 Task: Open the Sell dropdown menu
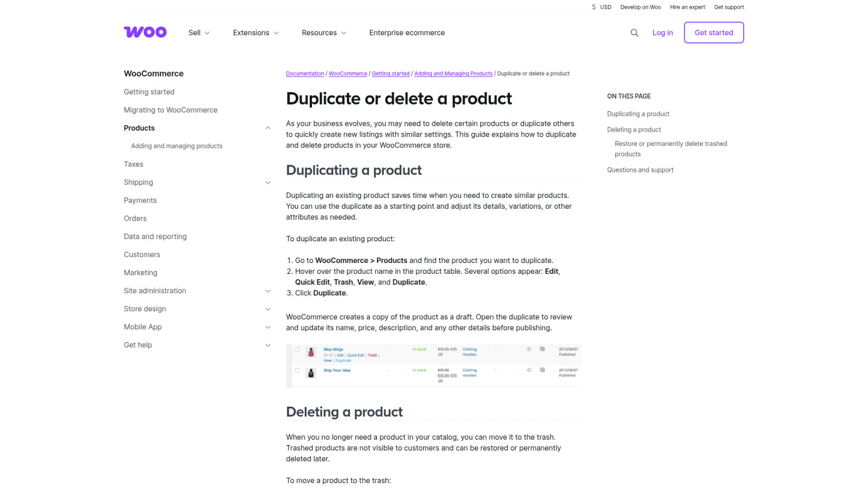(x=199, y=33)
